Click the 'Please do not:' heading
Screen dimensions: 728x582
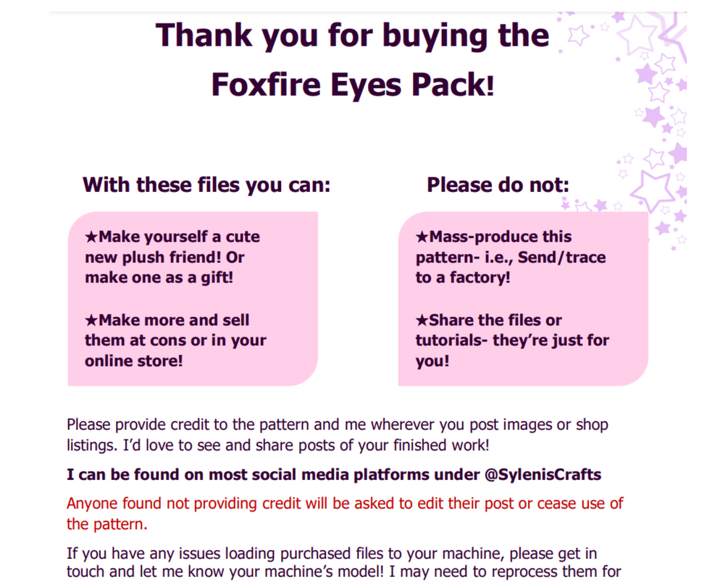(x=498, y=185)
